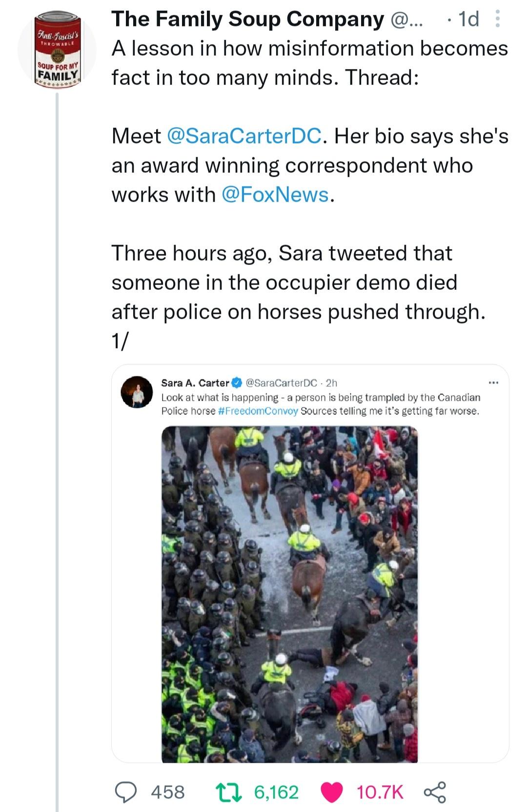
Task: View the 6,162 retweets count
Action: click(276, 792)
